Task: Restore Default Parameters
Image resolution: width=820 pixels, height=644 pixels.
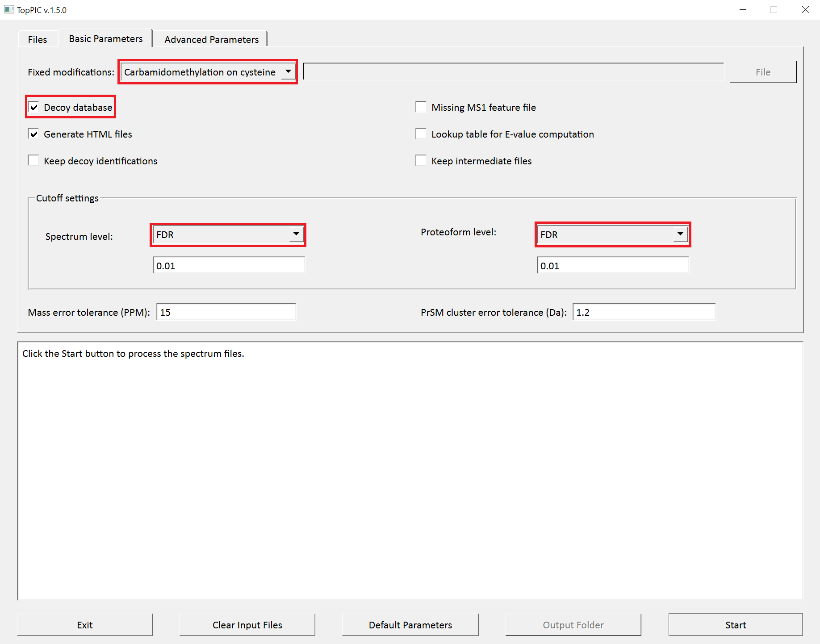Action: tap(410, 625)
